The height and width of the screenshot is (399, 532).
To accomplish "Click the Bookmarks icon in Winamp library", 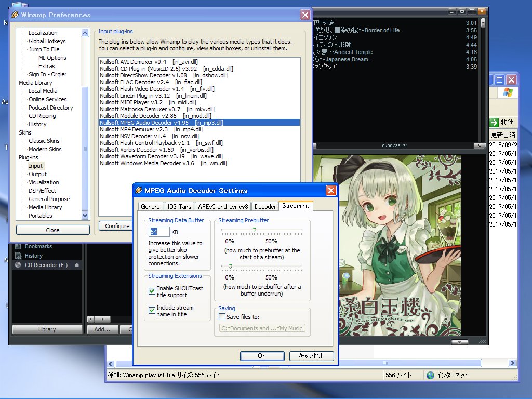I will 18,246.
